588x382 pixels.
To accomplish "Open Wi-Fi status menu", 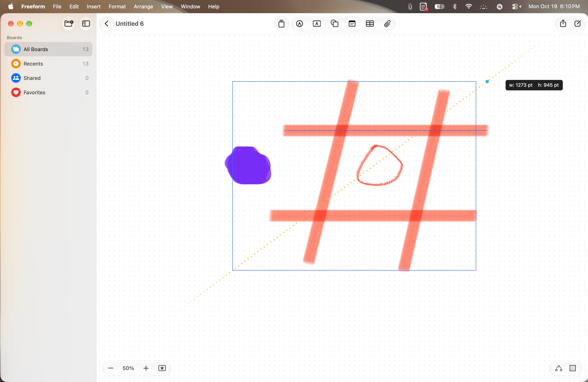I will [x=468, y=6].
